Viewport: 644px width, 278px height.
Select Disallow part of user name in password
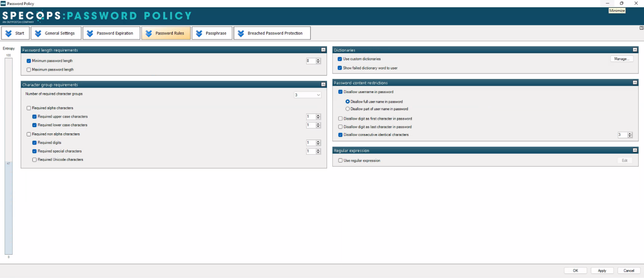(348, 109)
